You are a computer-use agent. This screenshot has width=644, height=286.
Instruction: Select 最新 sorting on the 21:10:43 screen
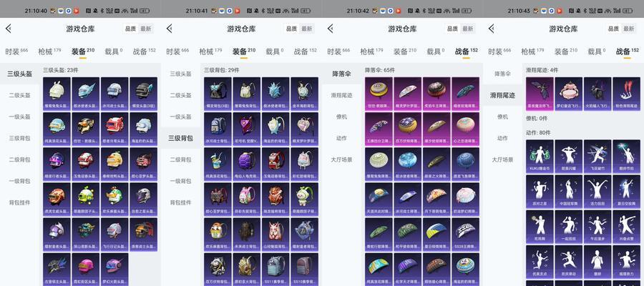point(629,29)
